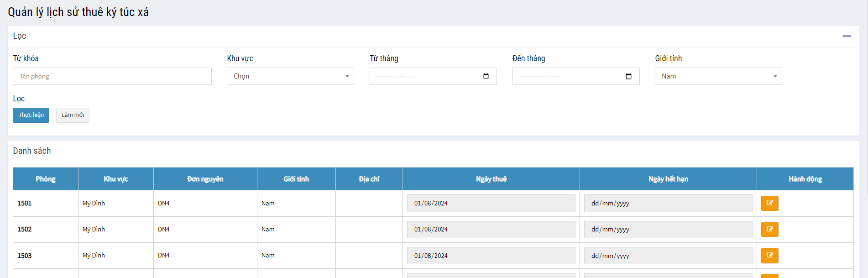The width and height of the screenshot is (868, 278).
Task: Click Ngày hết hạn field for room 1503
Action: pyautogui.click(x=668, y=256)
